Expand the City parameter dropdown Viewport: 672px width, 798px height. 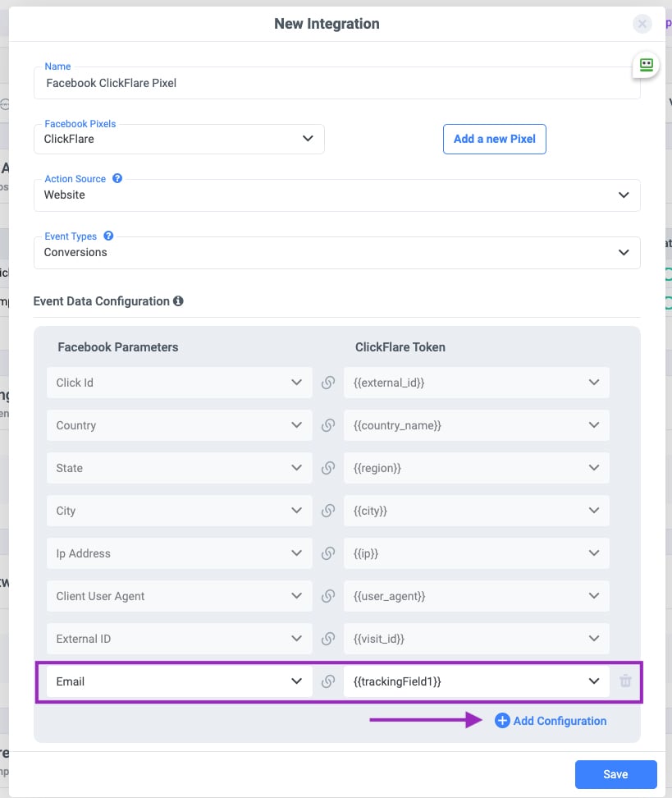180,511
